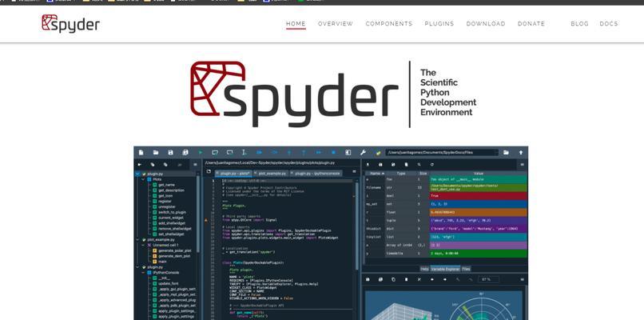Click the green timedelta value cell
The height and width of the screenshot is (320, 644).
[478, 254]
